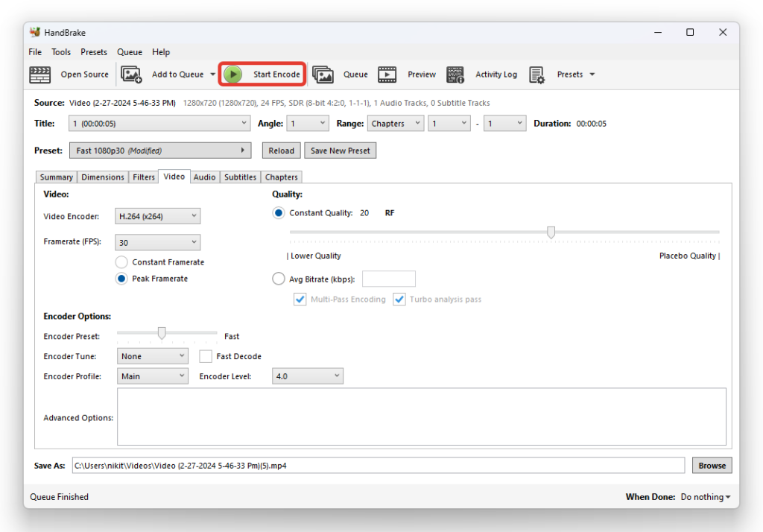
Task: Open the Tools menu
Action: click(61, 52)
